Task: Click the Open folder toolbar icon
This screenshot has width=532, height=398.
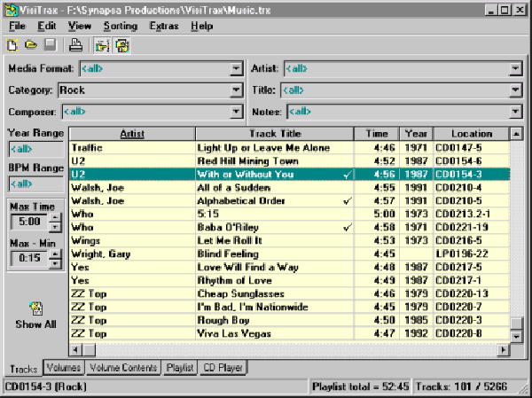Action: coord(30,45)
